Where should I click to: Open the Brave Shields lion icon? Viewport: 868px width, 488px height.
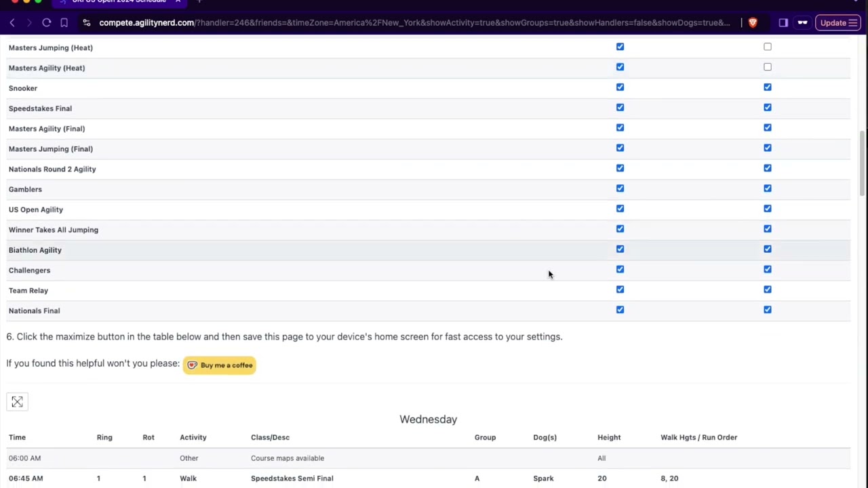[x=753, y=23]
